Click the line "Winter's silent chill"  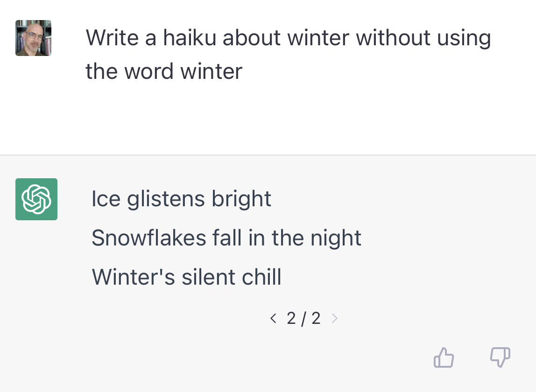pyautogui.click(x=186, y=277)
